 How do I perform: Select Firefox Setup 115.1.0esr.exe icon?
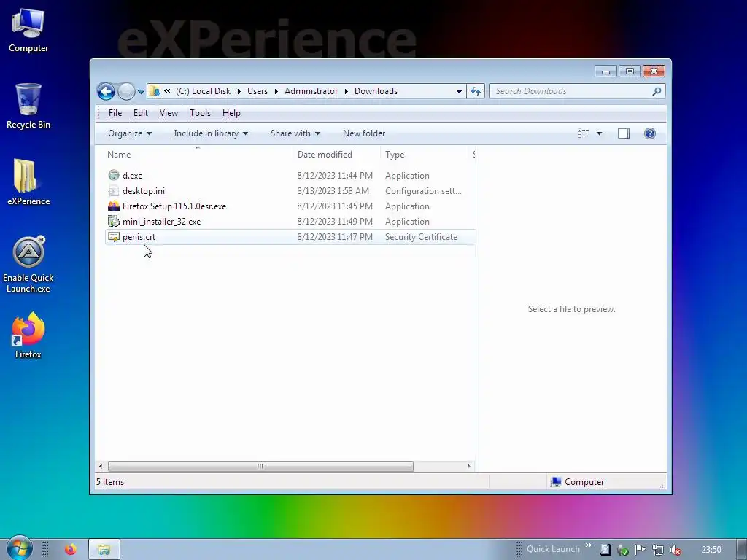113,206
